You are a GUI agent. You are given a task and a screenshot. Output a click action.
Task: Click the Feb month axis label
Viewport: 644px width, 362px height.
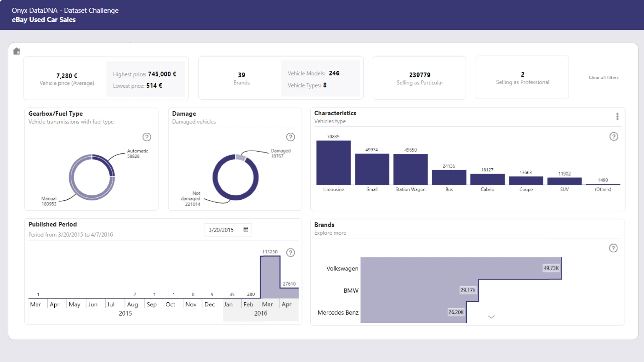point(248,304)
